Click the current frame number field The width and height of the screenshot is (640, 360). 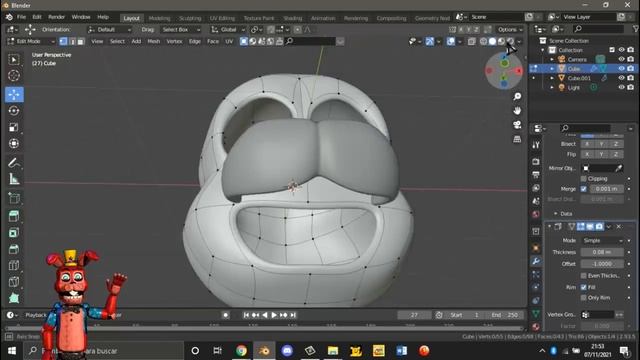[x=414, y=315]
